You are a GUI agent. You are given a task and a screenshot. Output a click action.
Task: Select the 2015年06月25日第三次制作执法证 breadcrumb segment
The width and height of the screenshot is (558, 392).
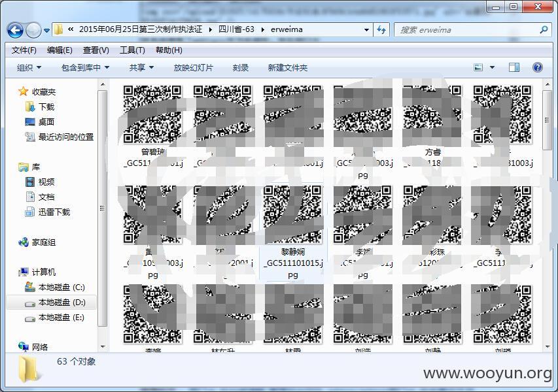click(141, 29)
